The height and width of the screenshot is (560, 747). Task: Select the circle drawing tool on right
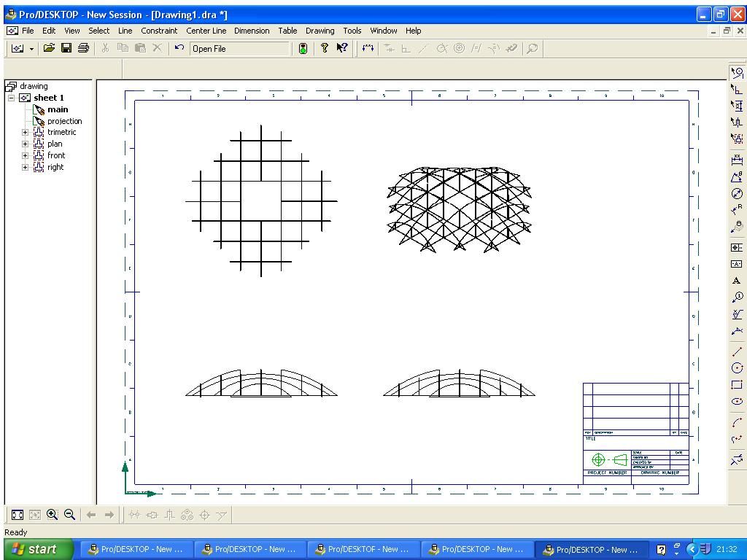[737, 368]
